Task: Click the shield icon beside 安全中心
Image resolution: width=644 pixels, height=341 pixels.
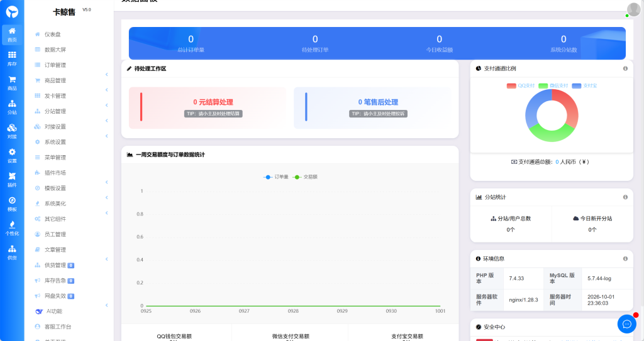Action: point(478,327)
